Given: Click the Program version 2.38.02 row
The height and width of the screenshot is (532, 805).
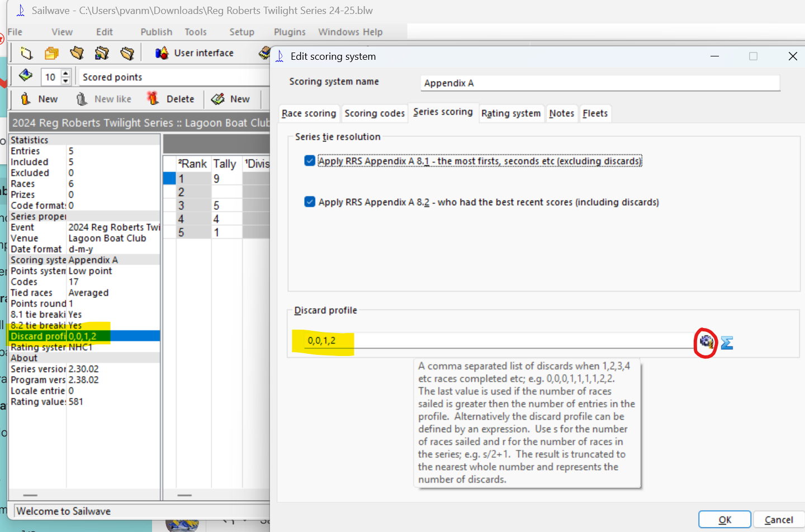Looking at the screenshot, I should click(x=84, y=380).
